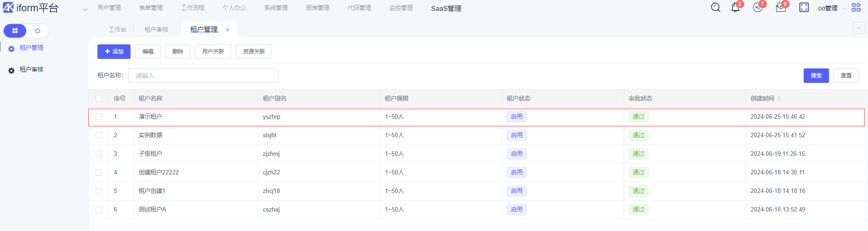This screenshot has height=231, width=868.
Task: Expand the oo管理 user dropdown
Action: pos(832,8)
